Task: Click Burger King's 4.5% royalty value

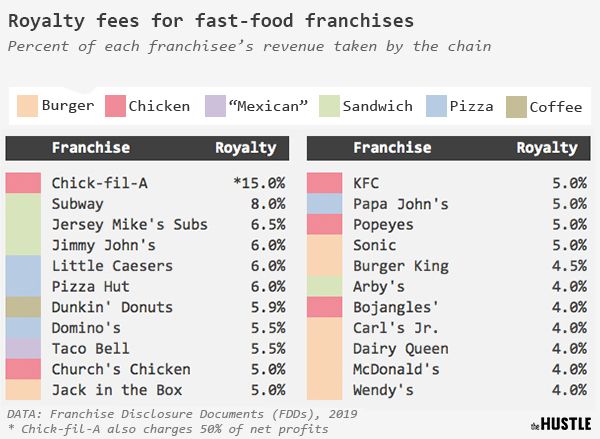Action: [569, 266]
